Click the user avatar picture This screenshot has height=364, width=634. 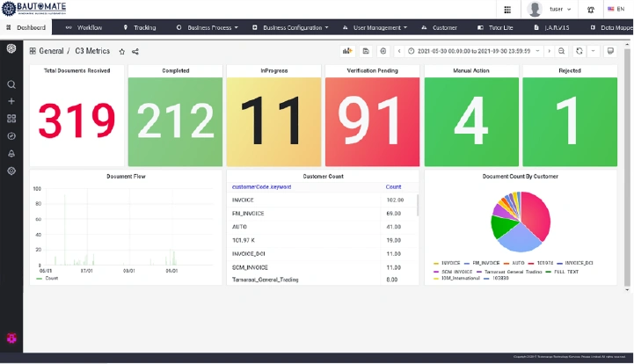535,9
